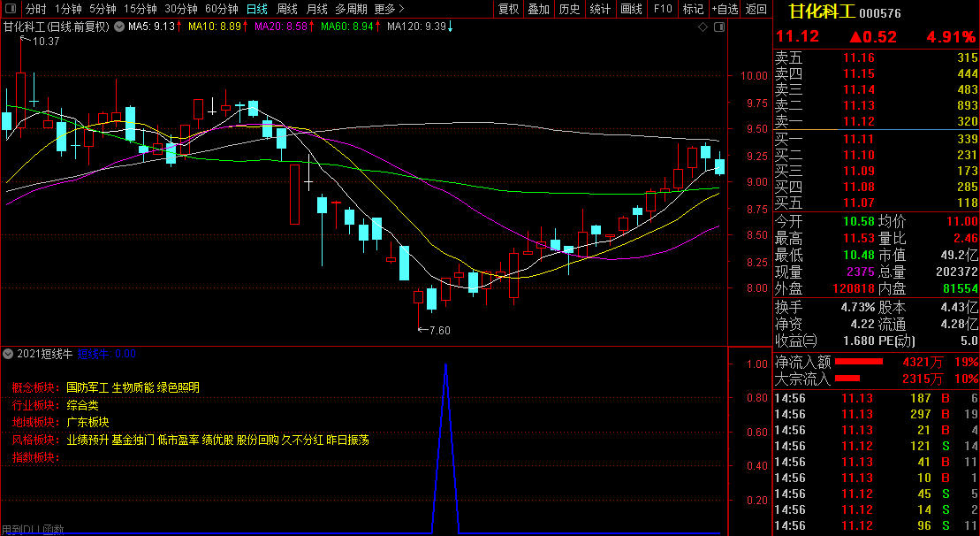Expand the 2021短线牛 indicator dropdown

coord(7,354)
